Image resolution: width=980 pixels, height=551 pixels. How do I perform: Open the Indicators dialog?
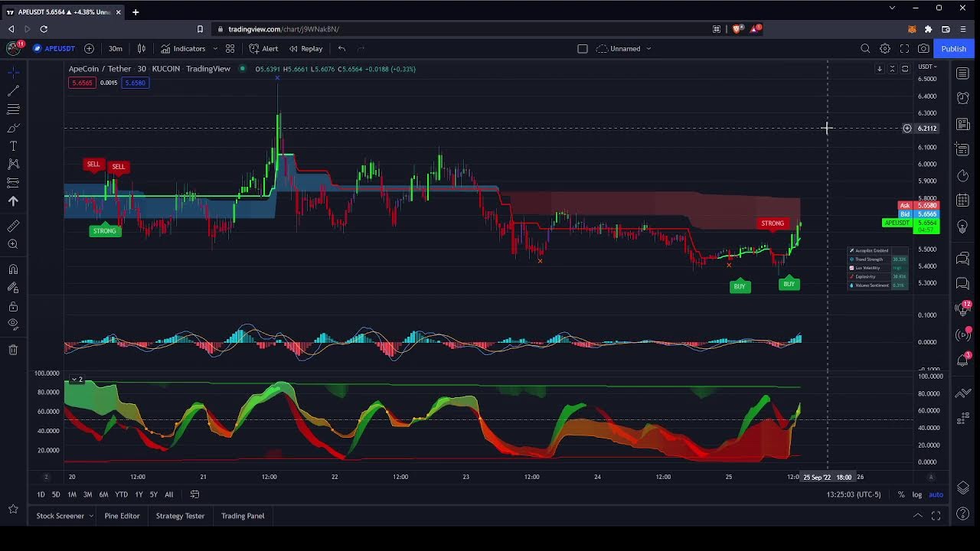183,48
